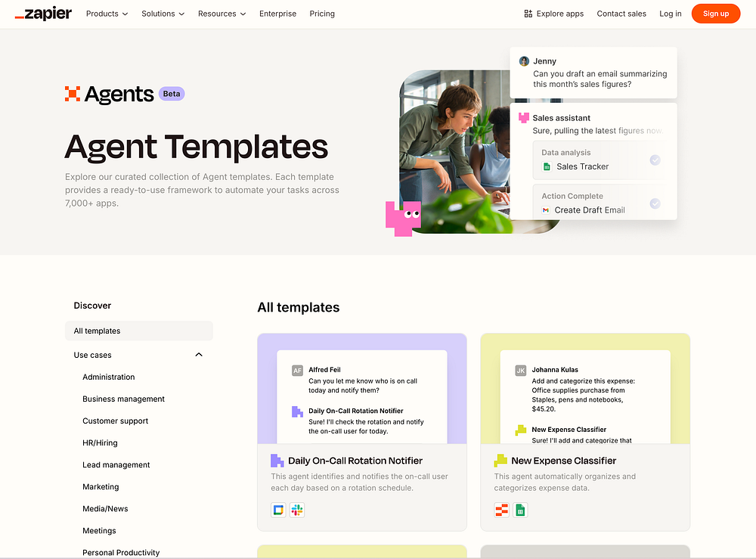756x559 pixels.
Task: Collapse the Use cases section chevron
Action: coord(199,355)
